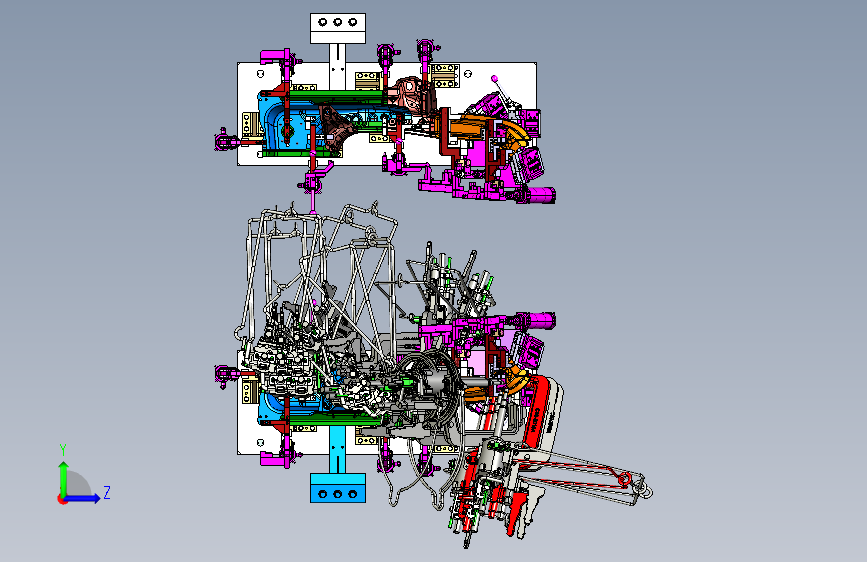867x562 pixels.
Task: Select the red weld gun housing in lower assembly
Action: 538,412
